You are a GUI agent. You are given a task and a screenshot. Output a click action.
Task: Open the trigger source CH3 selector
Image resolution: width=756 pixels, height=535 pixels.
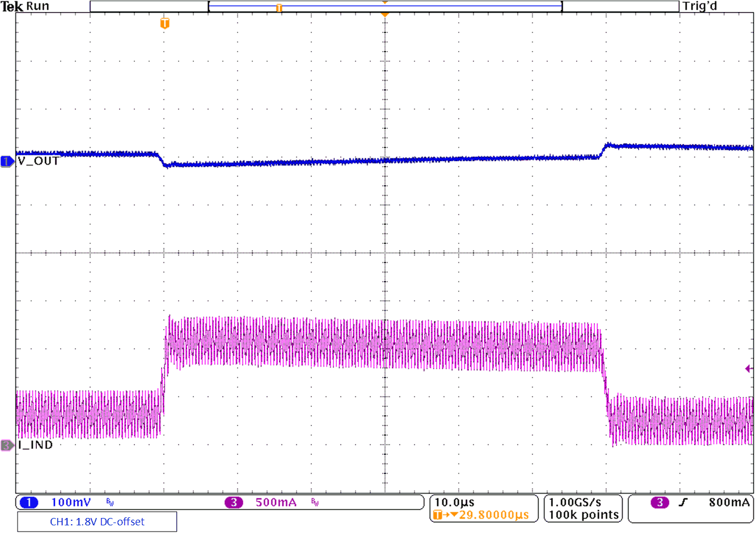click(660, 502)
